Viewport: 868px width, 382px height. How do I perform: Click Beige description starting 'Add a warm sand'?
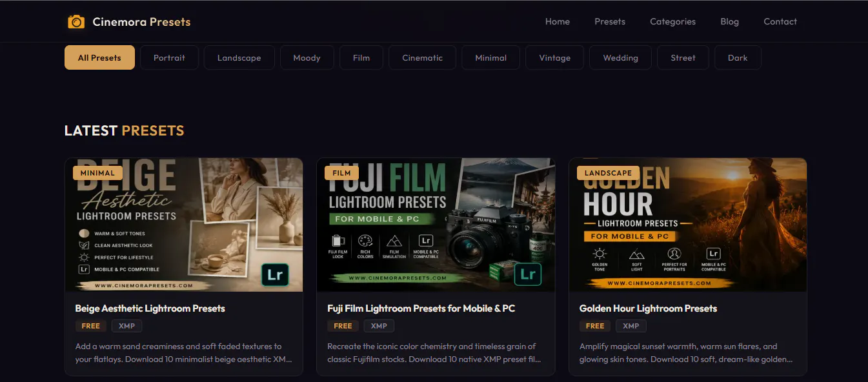click(183, 353)
